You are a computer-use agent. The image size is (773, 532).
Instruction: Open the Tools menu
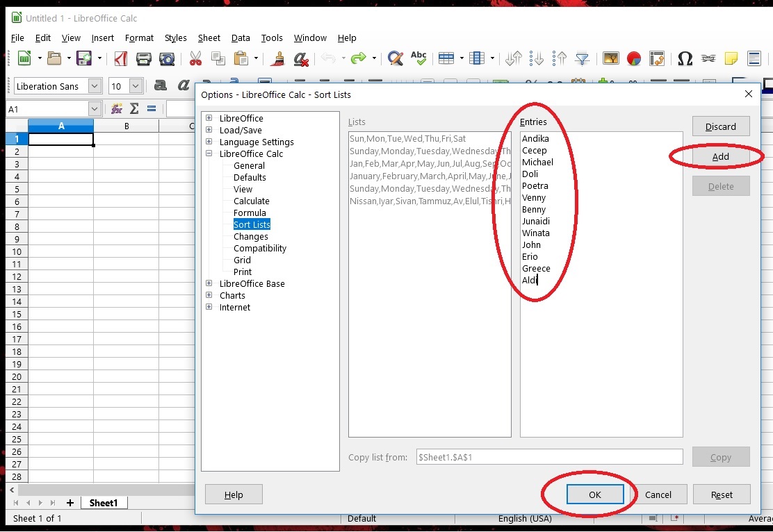272,38
